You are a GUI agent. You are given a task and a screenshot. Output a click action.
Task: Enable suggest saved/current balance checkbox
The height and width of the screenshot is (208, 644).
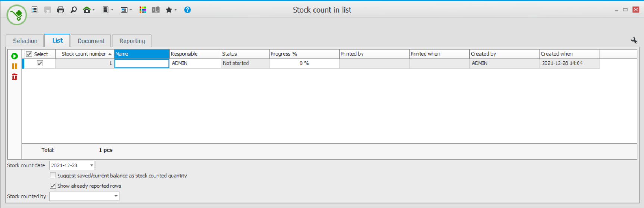53,176
